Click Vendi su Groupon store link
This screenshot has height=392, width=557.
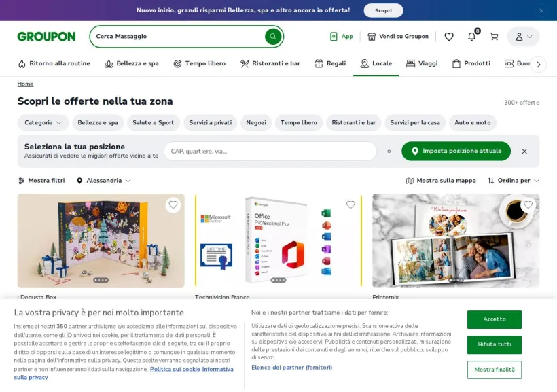tap(398, 36)
